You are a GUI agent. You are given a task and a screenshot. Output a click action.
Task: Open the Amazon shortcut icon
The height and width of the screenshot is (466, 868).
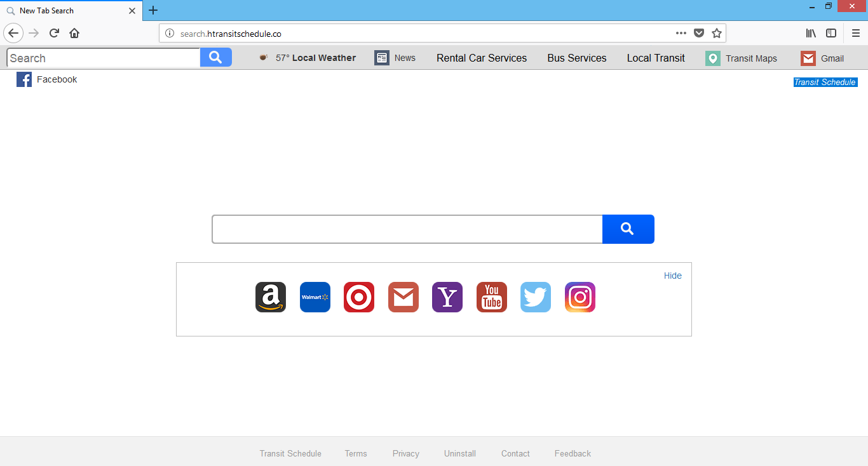click(270, 296)
